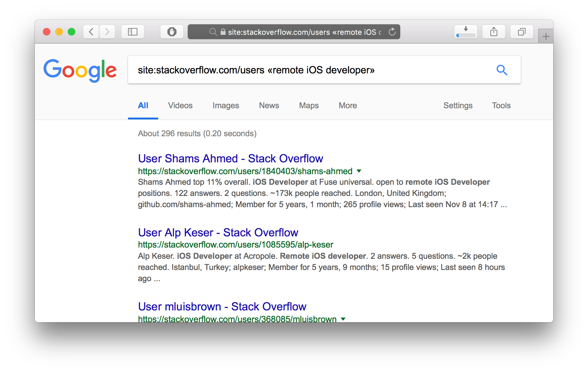Click the Google logo
Image resolution: width=588 pixels, height=372 pixels.
click(x=80, y=70)
